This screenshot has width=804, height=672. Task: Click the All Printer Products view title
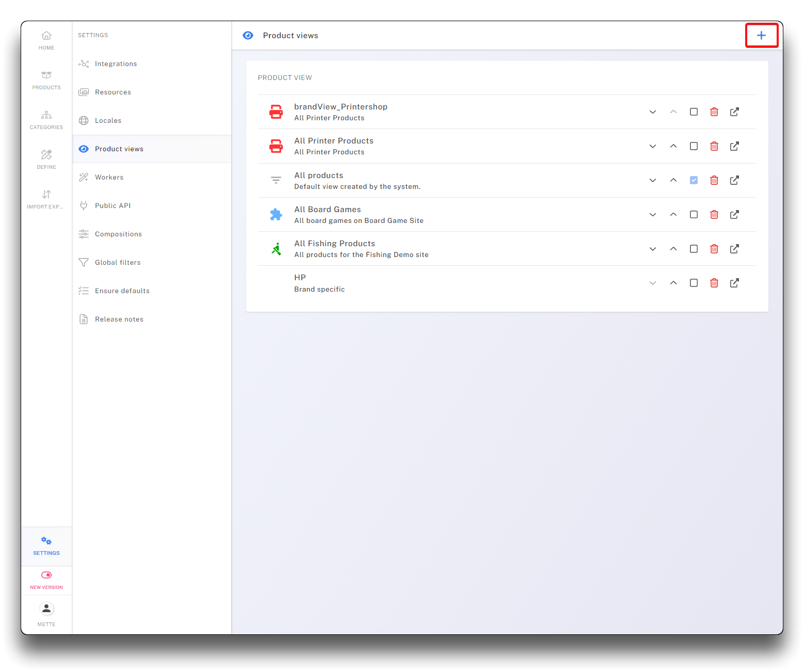point(334,141)
